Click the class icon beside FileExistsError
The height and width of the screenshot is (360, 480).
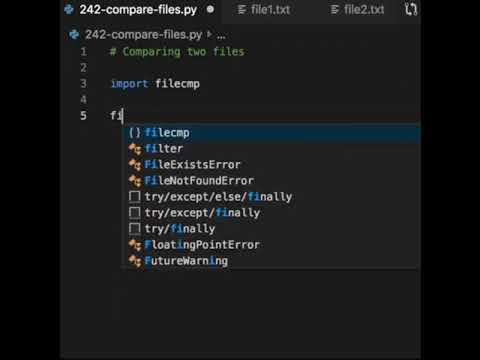135,165
